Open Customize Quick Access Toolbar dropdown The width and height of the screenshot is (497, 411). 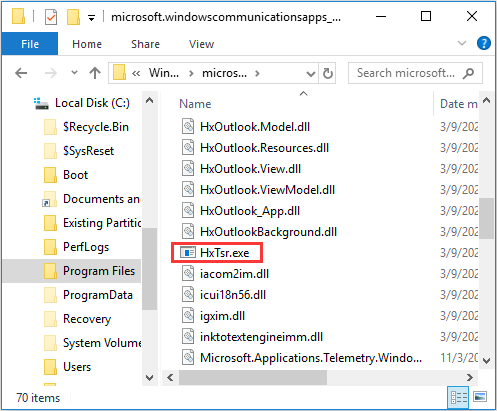(x=91, y=18)
